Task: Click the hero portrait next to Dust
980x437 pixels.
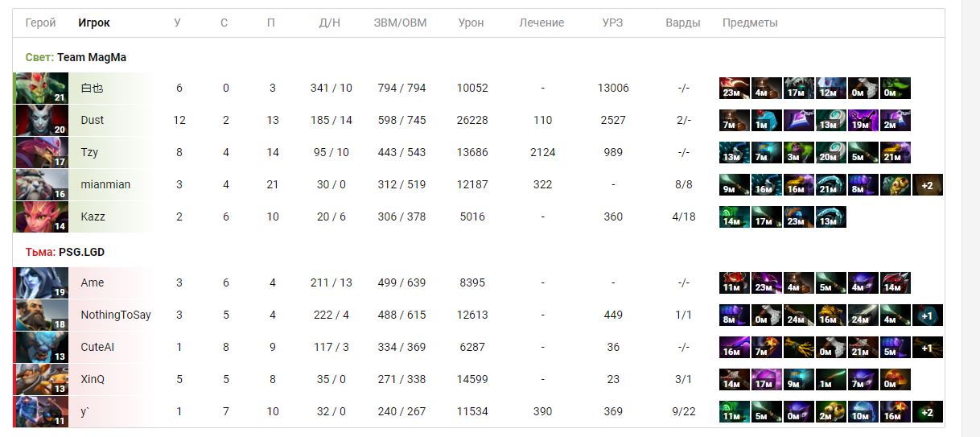Action: [x=41, y=120]
